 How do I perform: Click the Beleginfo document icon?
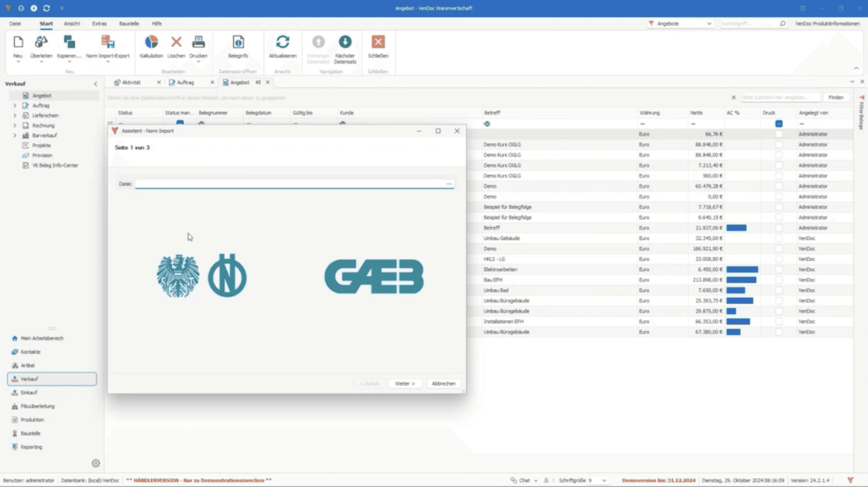tap(238, 42)
